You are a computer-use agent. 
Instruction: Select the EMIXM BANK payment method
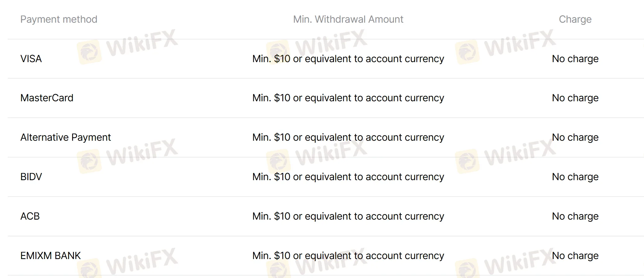(x=51, y=256)
